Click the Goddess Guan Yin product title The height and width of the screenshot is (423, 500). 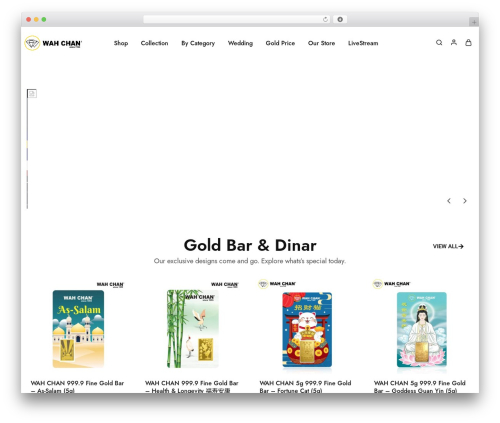coord(420,387)
